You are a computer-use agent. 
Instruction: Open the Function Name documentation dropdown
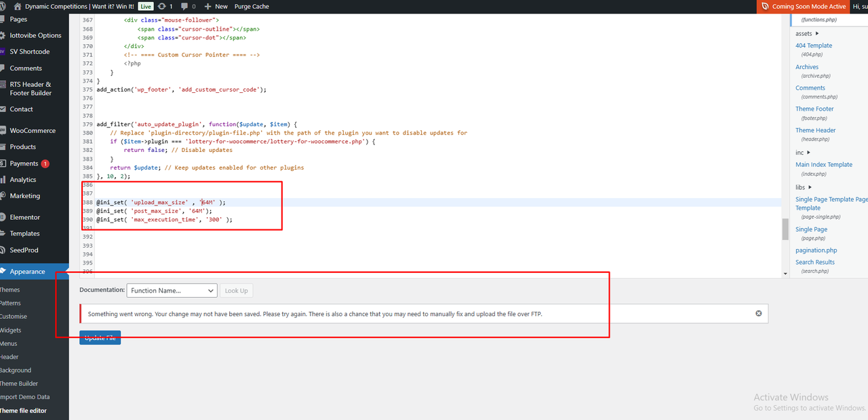[172, 290]
